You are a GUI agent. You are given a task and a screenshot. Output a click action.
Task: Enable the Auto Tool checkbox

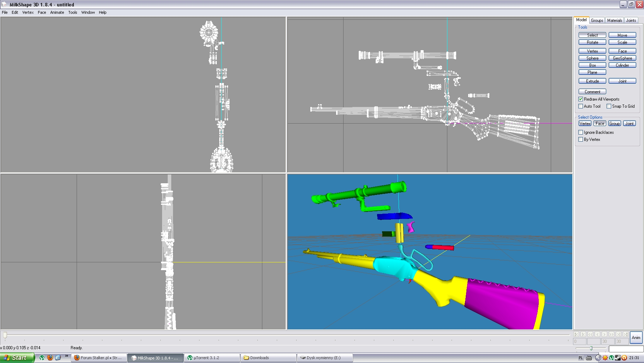click(580, 106)
